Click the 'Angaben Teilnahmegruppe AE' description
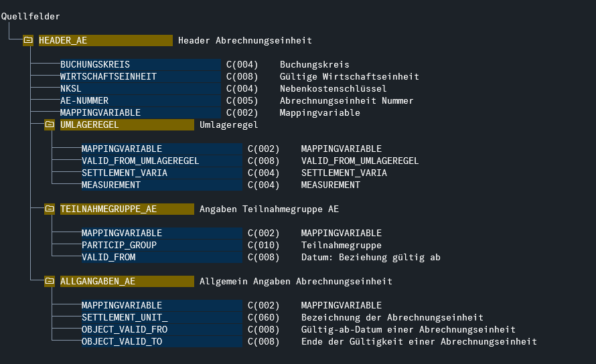 tap(269, 209)
